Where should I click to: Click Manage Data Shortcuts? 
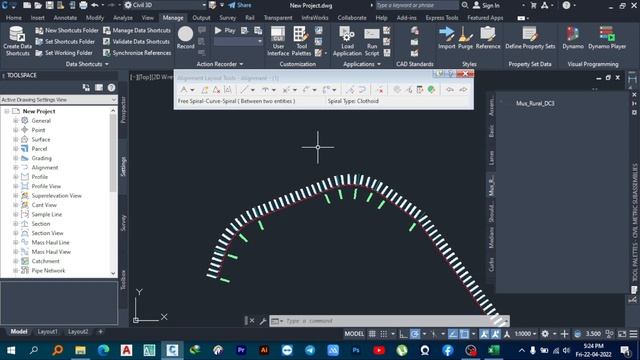137,31
